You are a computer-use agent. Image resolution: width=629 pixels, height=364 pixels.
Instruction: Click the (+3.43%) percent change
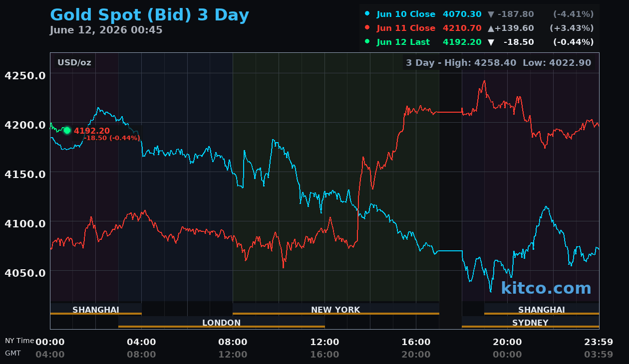572,28
